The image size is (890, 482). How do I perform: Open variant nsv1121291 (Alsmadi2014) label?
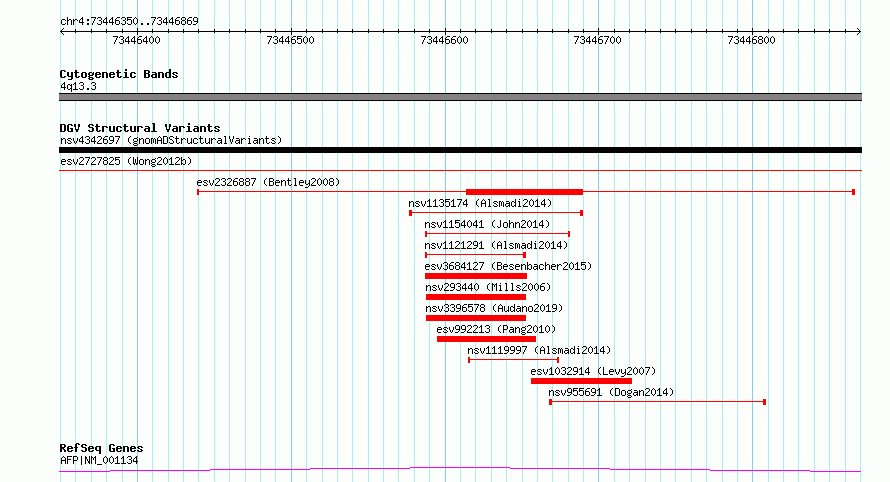click(x=496, y=245)
